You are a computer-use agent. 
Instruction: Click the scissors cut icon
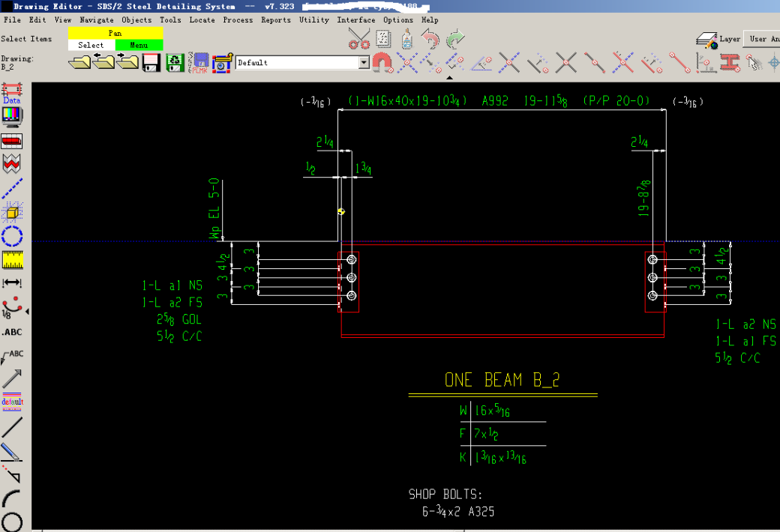click(x=359, y=39)
